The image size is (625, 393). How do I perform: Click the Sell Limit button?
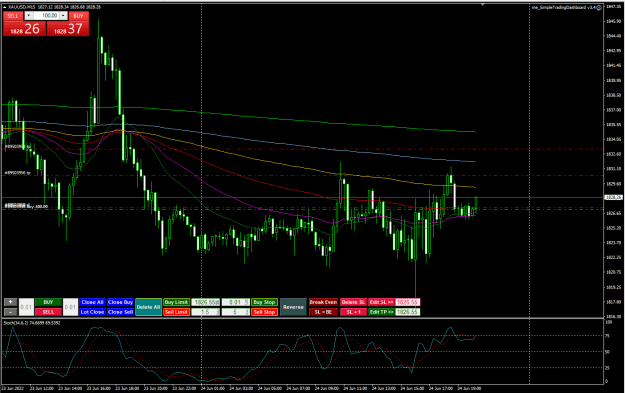click(x=176, y=312)
